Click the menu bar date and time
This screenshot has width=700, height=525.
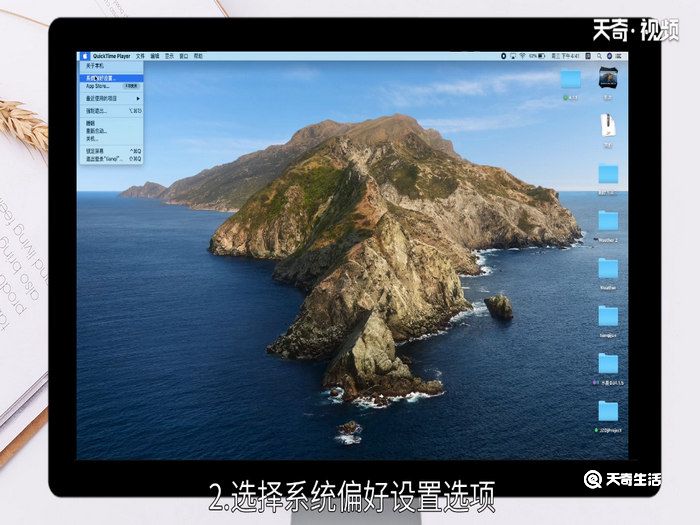[566, 56]
